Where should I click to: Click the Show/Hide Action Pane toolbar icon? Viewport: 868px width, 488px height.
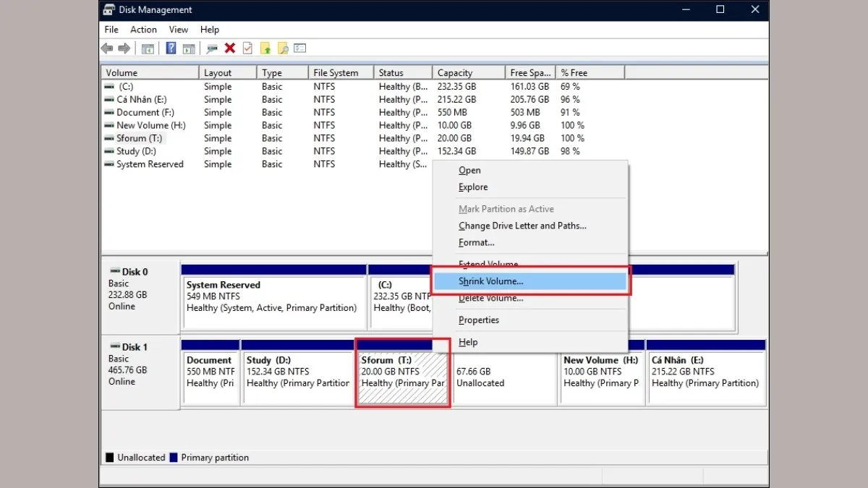189,48
